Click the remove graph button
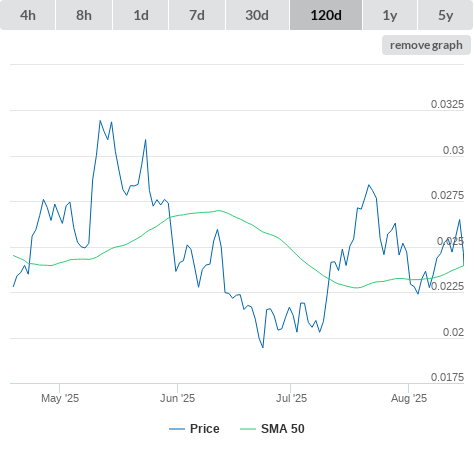The height and width of the screenshot is (455, 474). [x=426, y=45]
